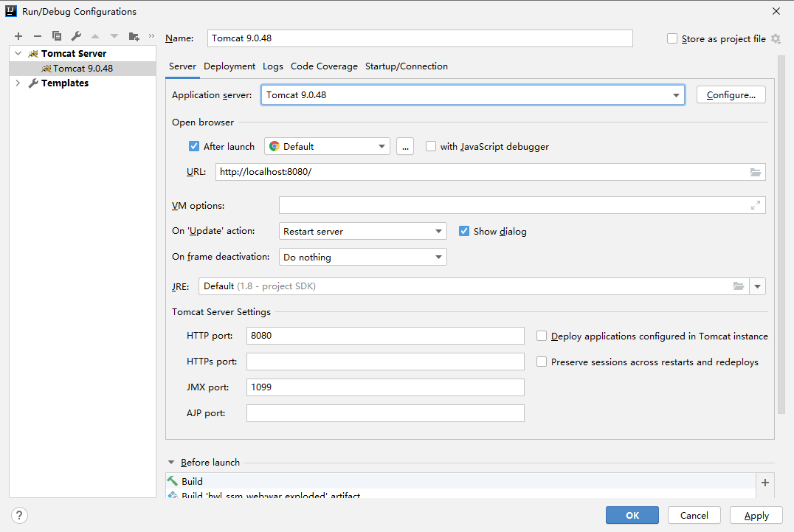This screenshot has height=532, width=794.
Task: Switch to Server tab
Action: (x=182, y=66)
